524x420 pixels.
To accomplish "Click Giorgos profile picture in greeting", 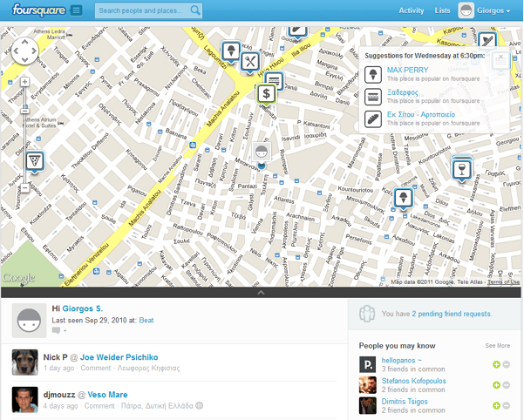I will pyautogui.click(x=29, y=321).
